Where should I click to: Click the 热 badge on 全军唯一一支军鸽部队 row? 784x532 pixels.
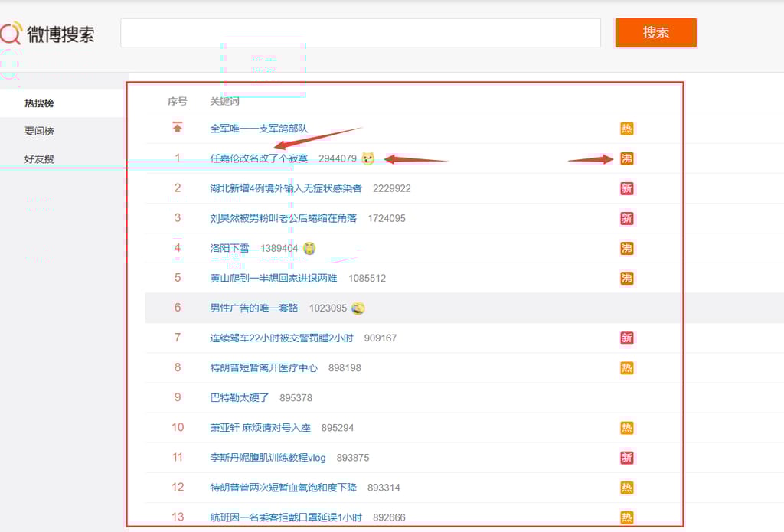[626, 129]
